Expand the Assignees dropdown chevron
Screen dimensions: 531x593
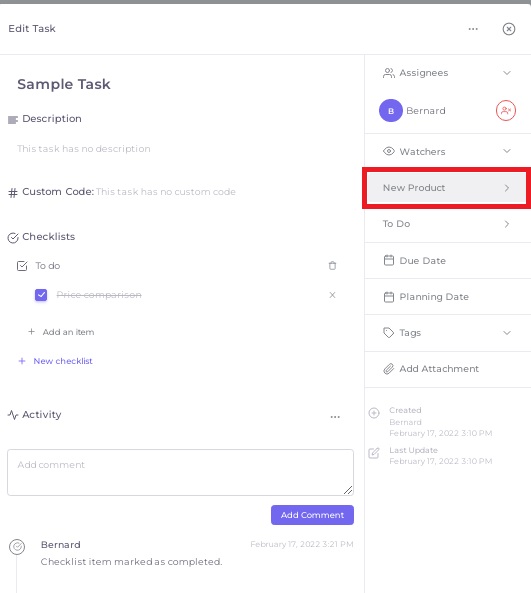pos(507,73)
